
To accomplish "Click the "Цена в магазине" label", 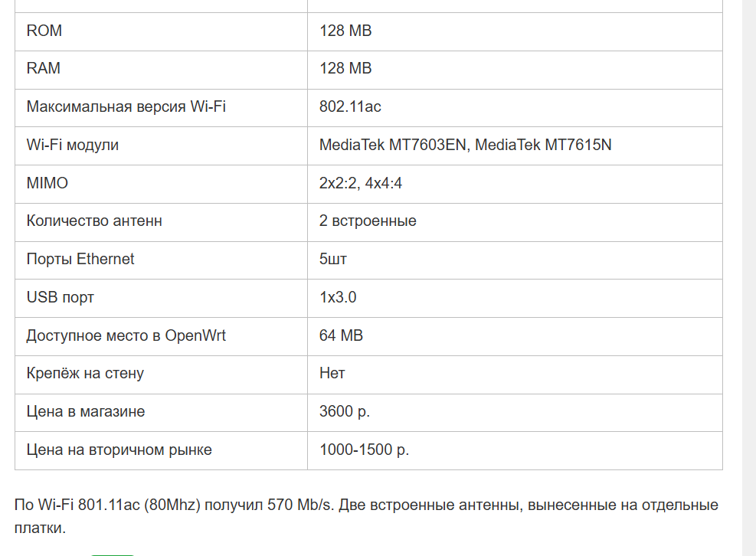I will coord(86,412).
